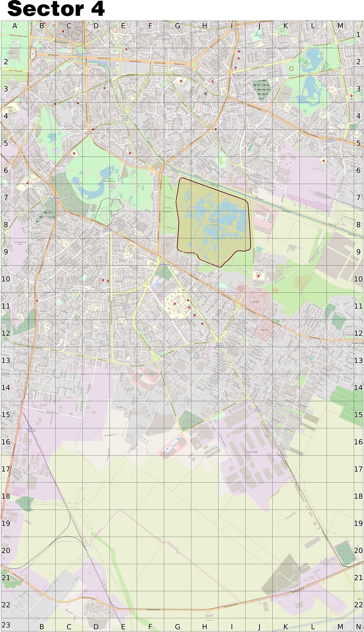Click the 'Dimitrie Leonida' station label
Image resolution: width=364 pixels, height=632 pixels.
tap(257, 410)
